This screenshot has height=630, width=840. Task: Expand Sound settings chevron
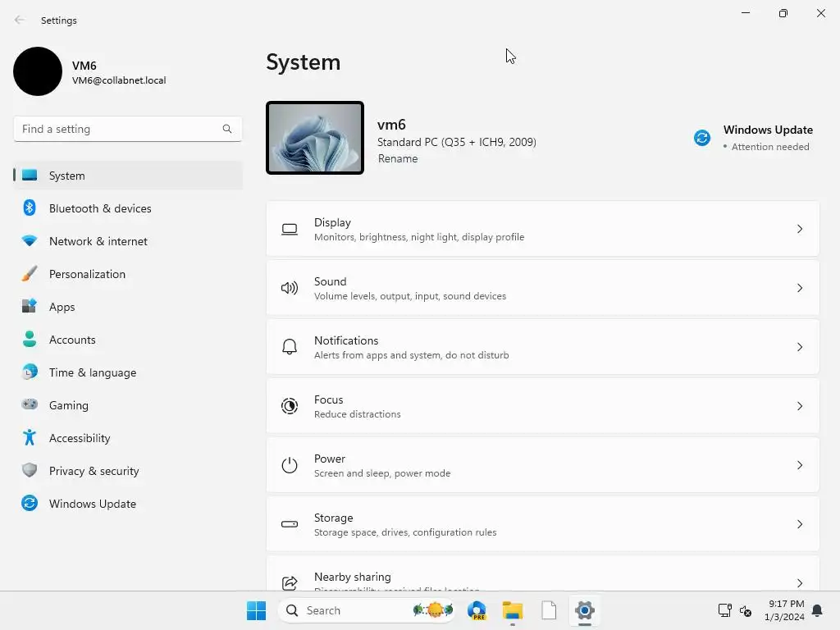[x=799, y=288]
